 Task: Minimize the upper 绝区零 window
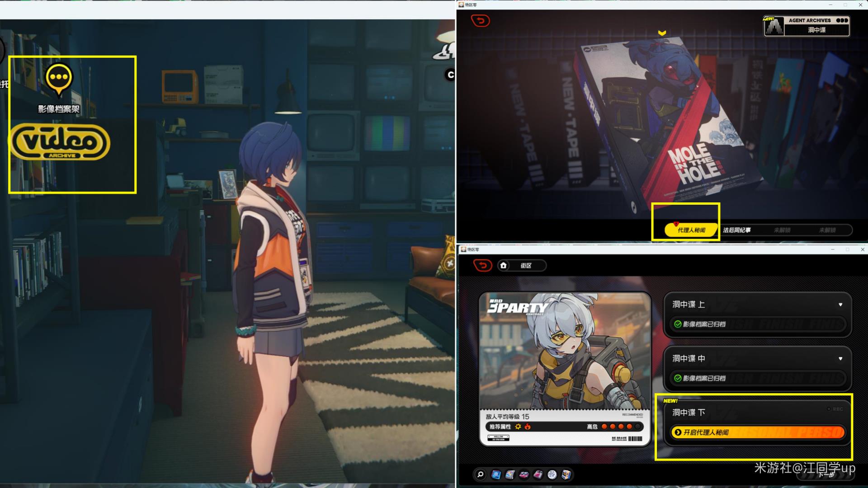[x=830, y=5]
